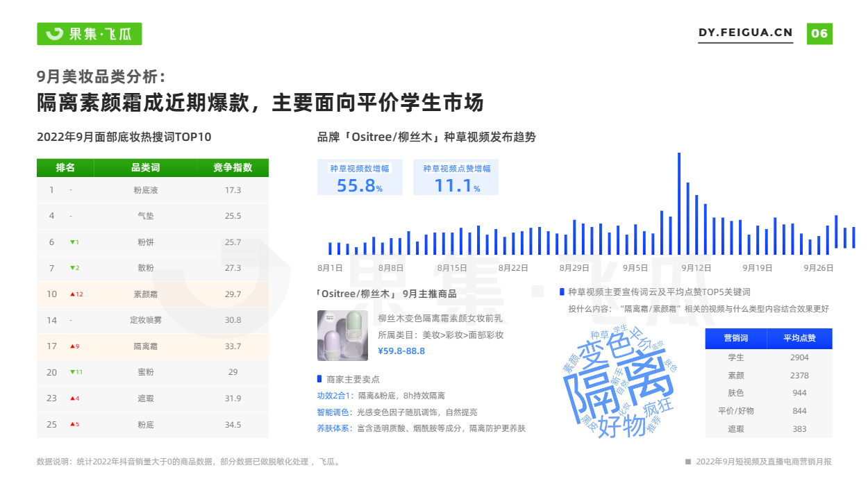The height and width of the screenshot is (488, 868).
Task: Click the competition index value 34.5
Action: pos(233,424)
